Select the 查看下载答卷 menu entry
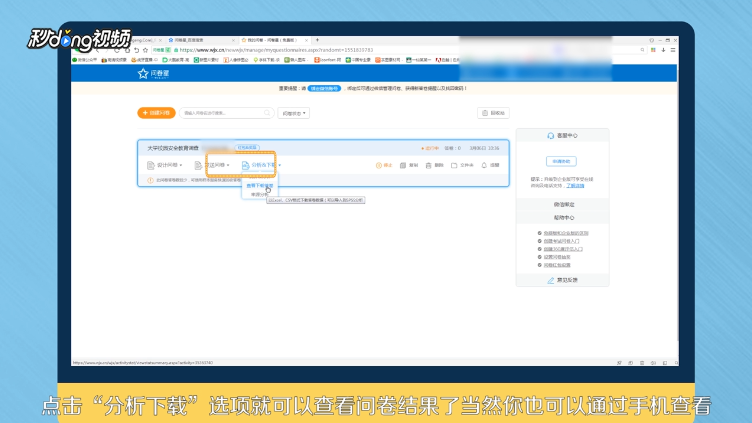 [259, 186]
